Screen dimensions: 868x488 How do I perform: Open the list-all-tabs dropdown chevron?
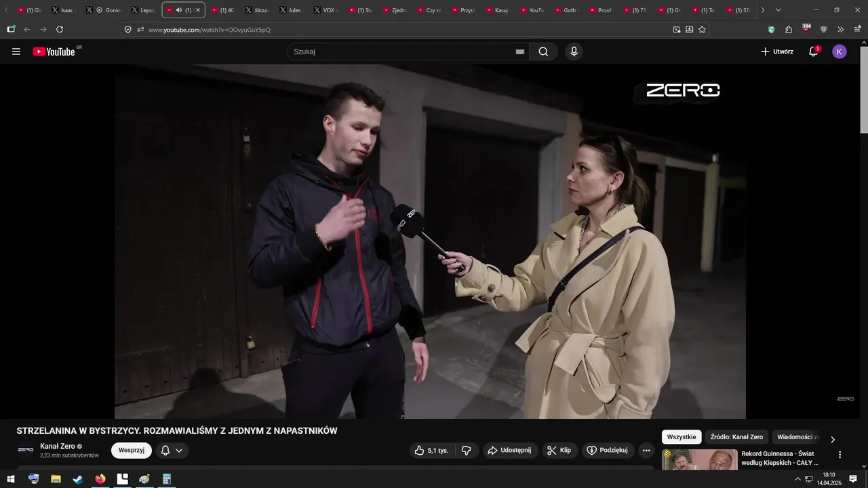point(778,10)
